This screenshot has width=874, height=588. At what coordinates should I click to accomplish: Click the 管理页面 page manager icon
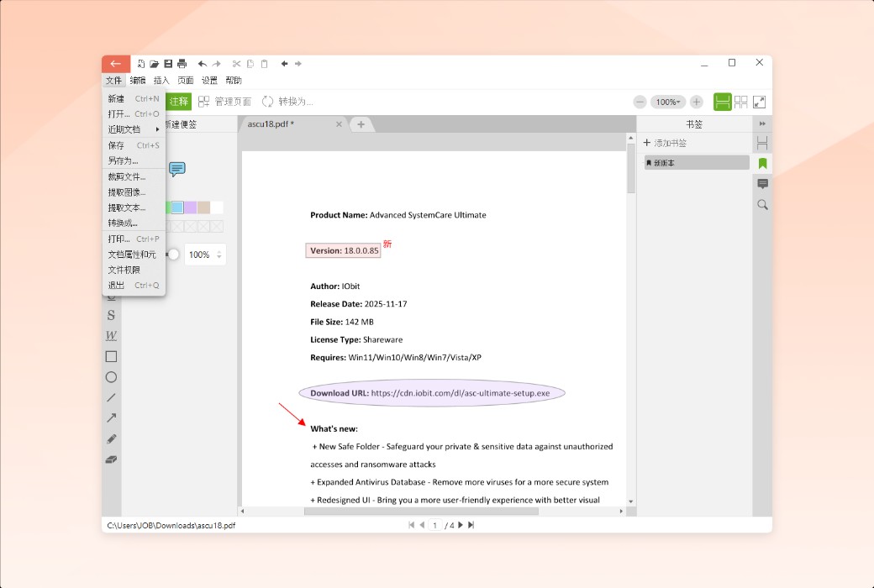point(203,101)
